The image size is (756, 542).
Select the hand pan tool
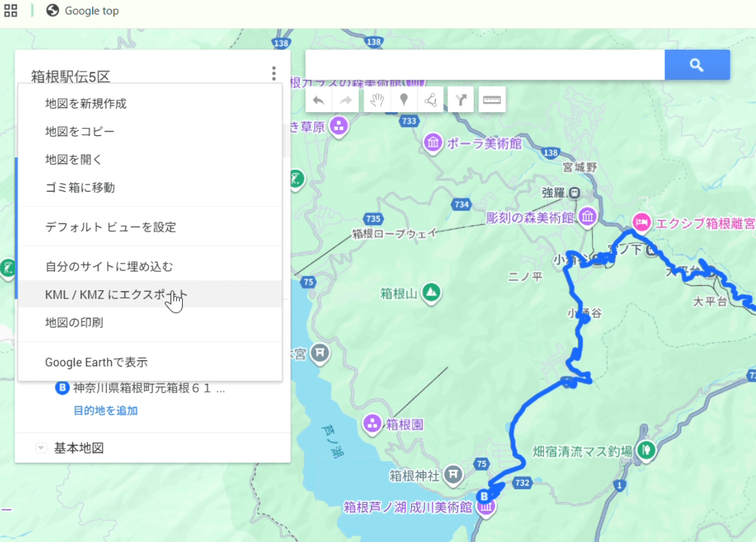click(x=376, y=100)
